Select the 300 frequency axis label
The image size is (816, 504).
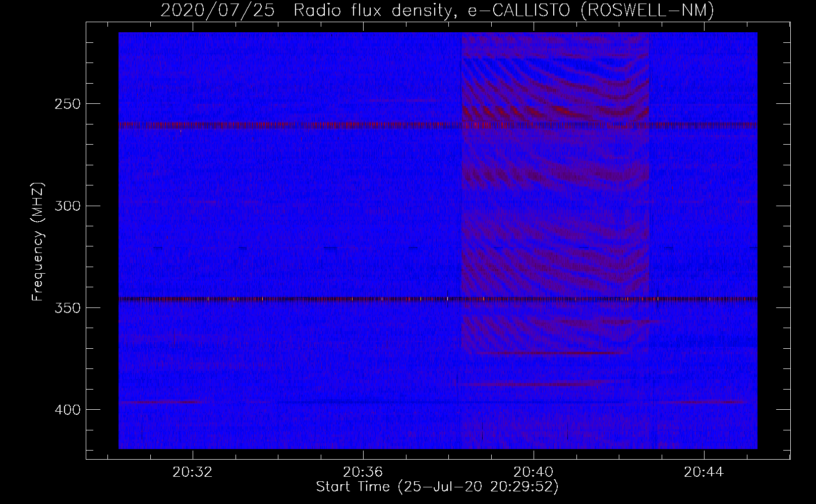[x=68, y=206]
